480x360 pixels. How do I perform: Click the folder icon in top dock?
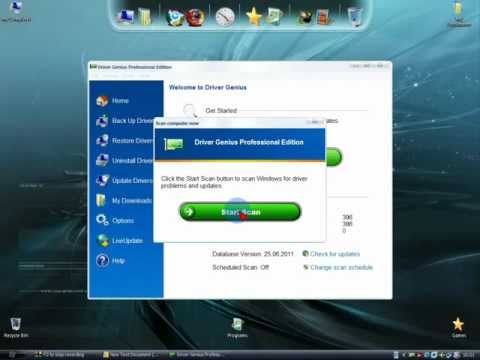tap(145, 17)
